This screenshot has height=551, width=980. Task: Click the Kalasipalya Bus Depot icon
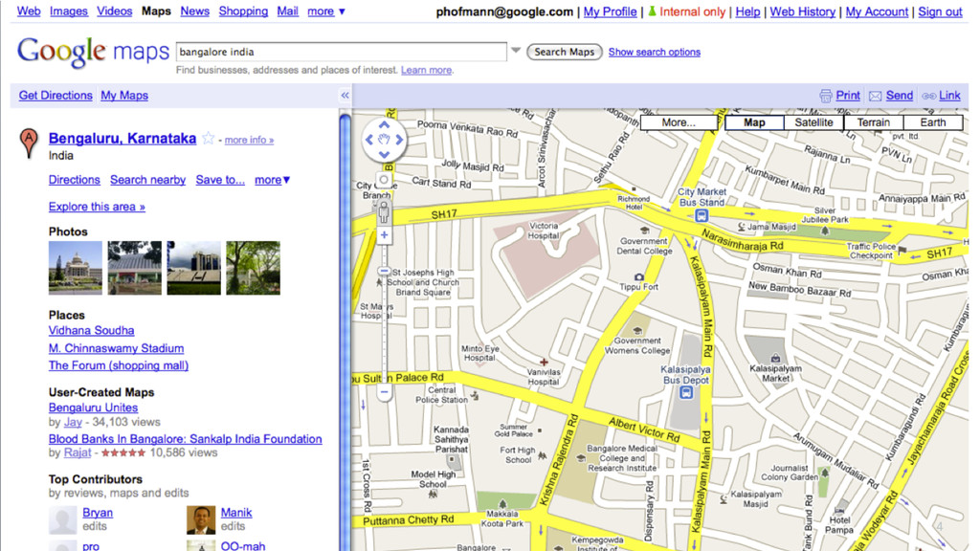pyautogui.click(x=686, y=393)
